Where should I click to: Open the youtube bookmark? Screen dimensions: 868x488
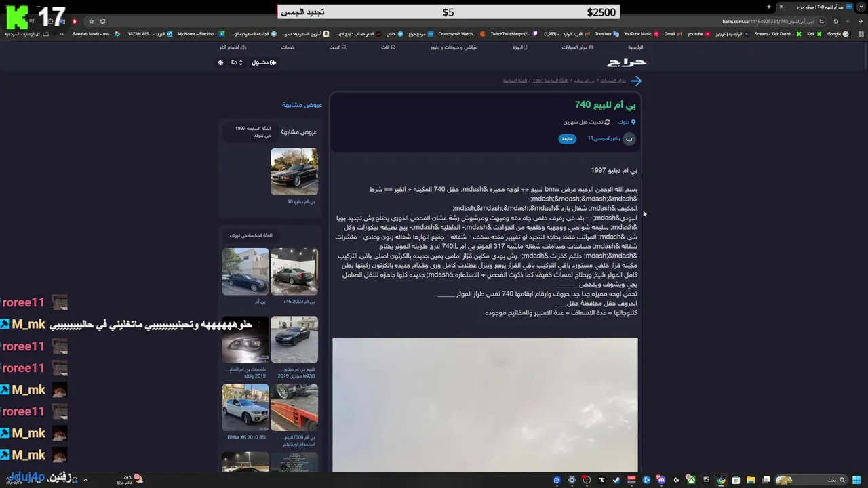click(698, 34)
